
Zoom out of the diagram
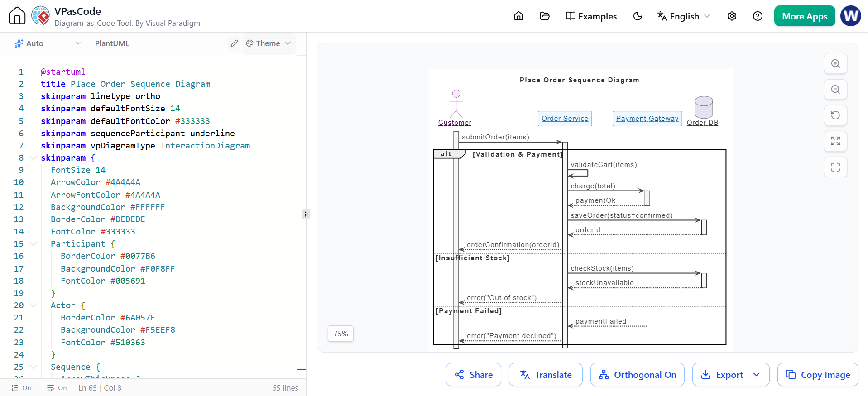835,90
